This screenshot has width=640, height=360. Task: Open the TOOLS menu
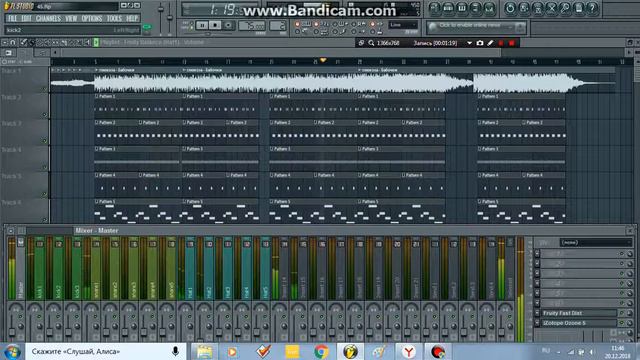114,18
